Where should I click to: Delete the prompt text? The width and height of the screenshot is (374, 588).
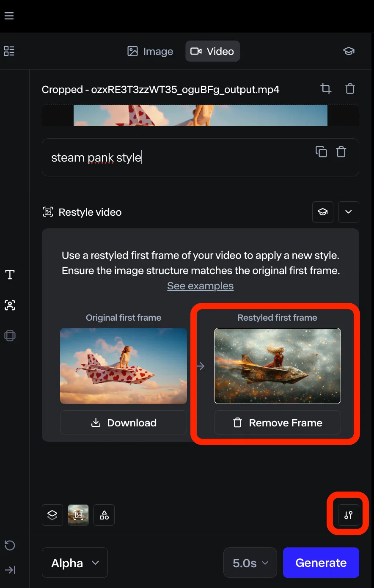pyautogui.click(x=341, y=151)
